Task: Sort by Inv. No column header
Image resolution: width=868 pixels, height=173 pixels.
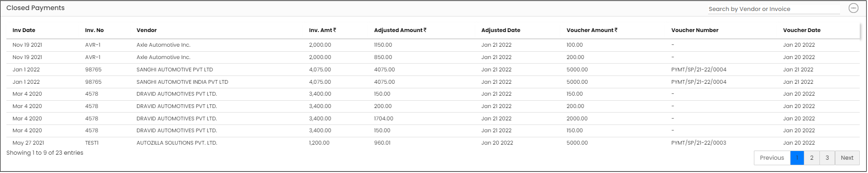Action: [x=94, y=30]
